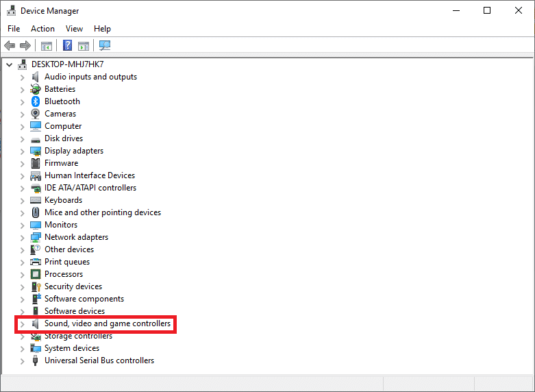Click the Display adapters icon
Screen dimensions: 535x392
(x=36, y=151)
